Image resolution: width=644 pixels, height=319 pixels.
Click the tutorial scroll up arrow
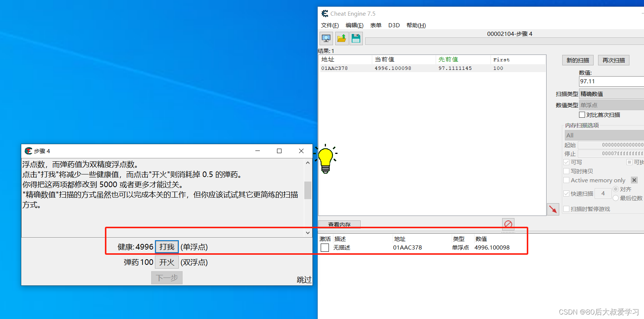pos(308,163)
